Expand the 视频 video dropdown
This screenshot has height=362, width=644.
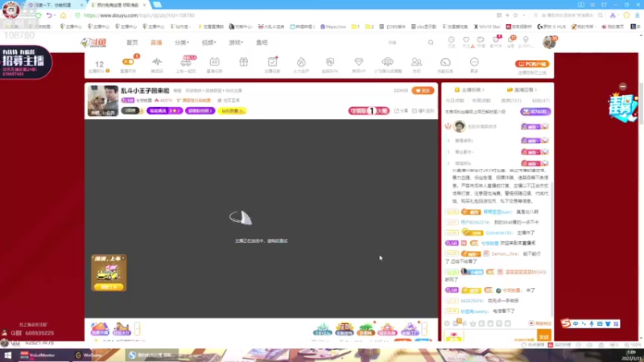click(x=208, y=43)
